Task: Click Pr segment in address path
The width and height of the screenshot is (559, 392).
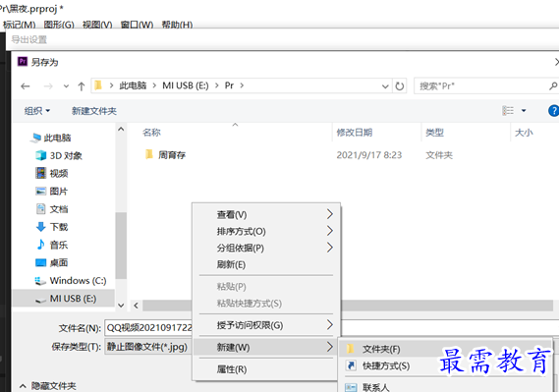Action: (229, 85)
